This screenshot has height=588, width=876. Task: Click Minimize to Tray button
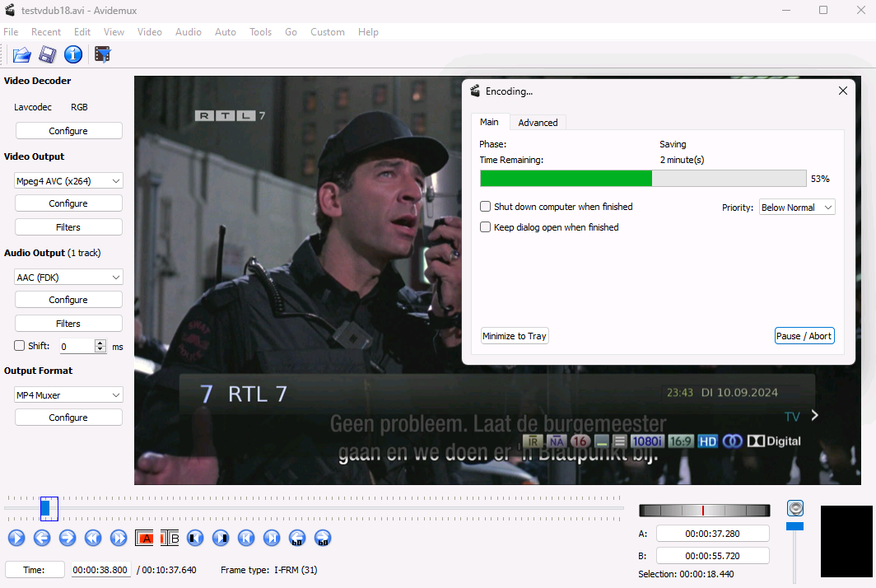[515, 336]
